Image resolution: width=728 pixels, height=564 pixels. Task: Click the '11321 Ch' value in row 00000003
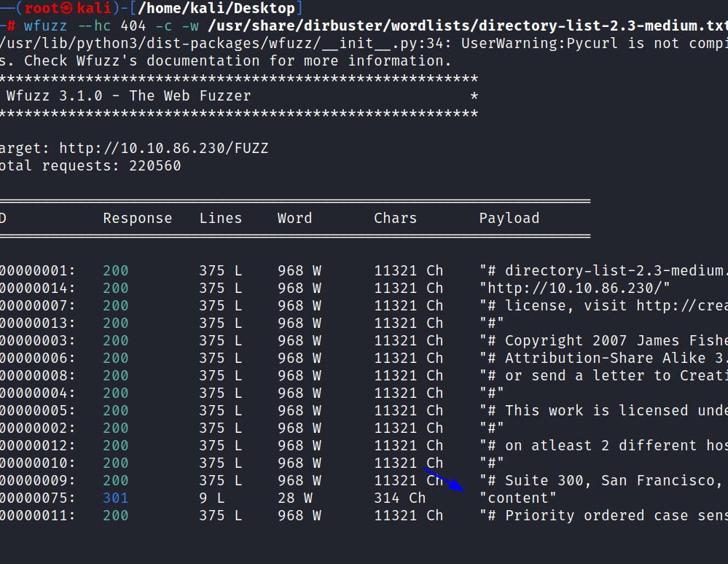click(x=409, y=341)
